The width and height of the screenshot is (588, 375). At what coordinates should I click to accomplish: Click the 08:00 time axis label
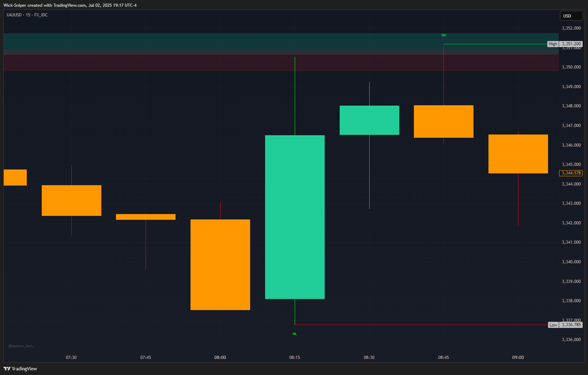click(220, 358)
